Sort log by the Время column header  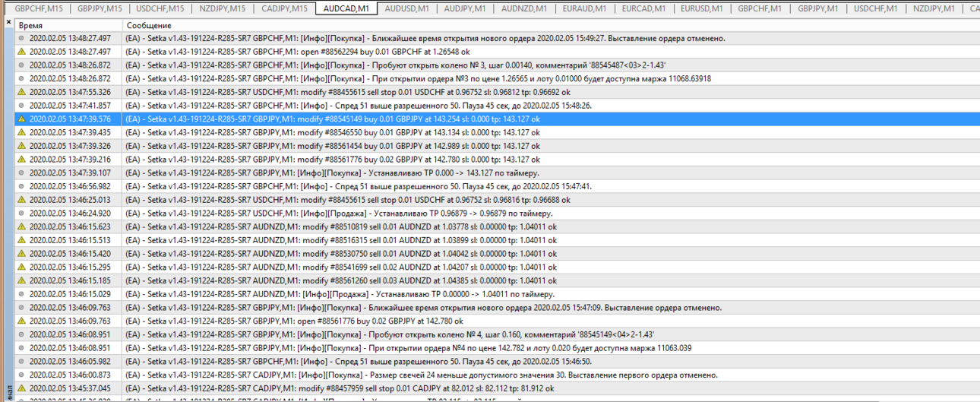pos(68,25)
